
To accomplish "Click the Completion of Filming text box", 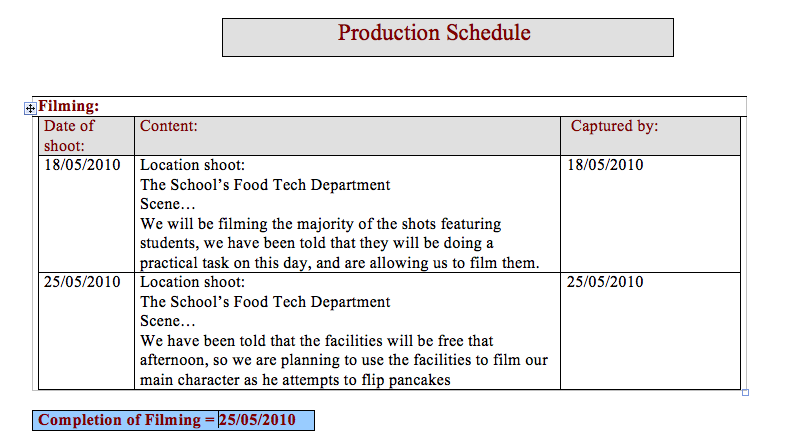I will coord(125,420).
